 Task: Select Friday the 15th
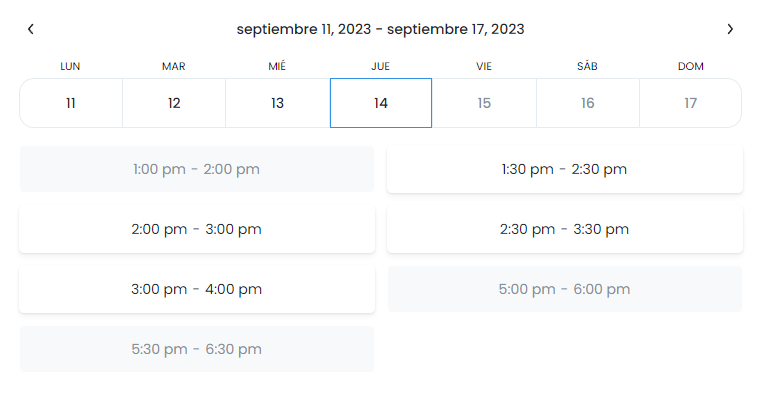coord(484,103)
